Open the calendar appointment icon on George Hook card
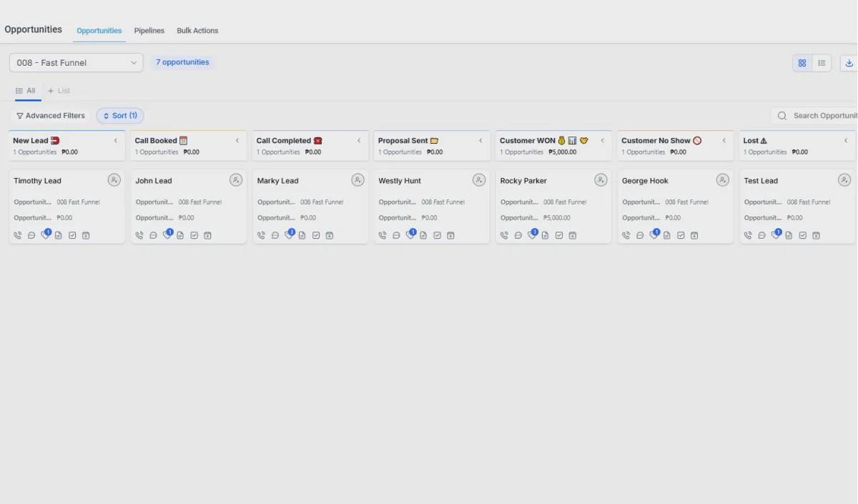 pos(694,235)
